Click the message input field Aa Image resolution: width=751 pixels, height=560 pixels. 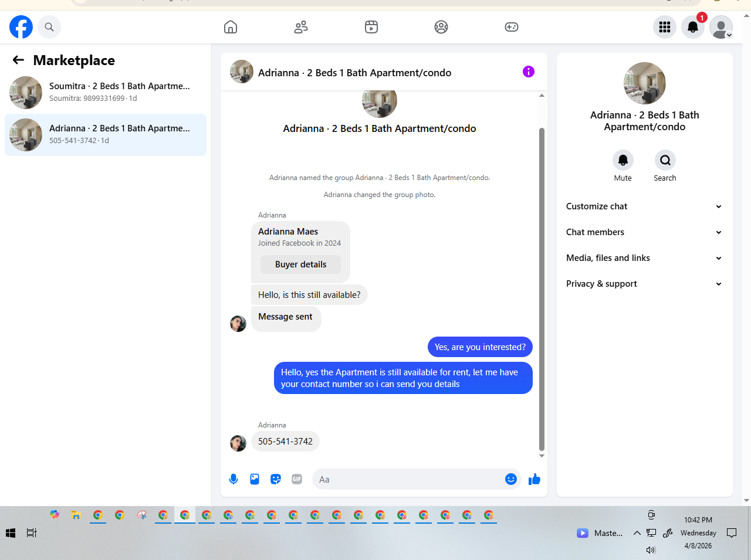click(x=410, y=480)
